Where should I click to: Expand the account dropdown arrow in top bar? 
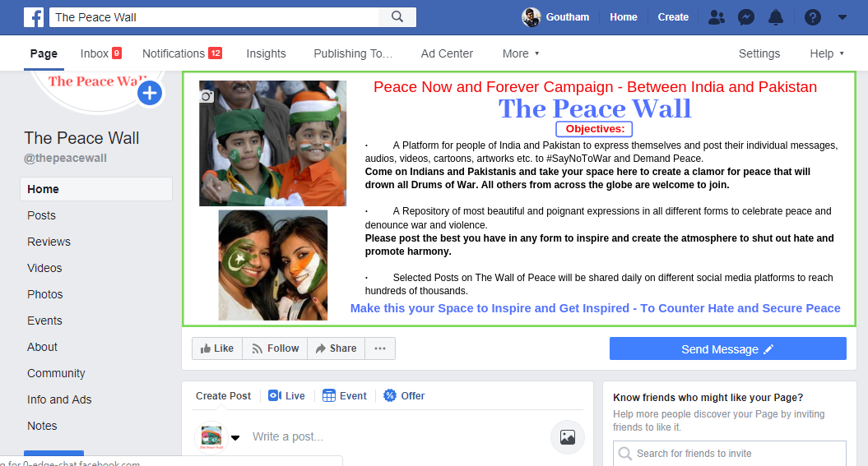pos(842,17)
